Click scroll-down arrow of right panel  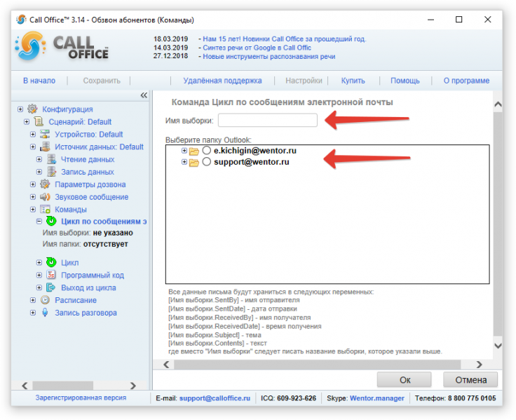coord(498,346)
